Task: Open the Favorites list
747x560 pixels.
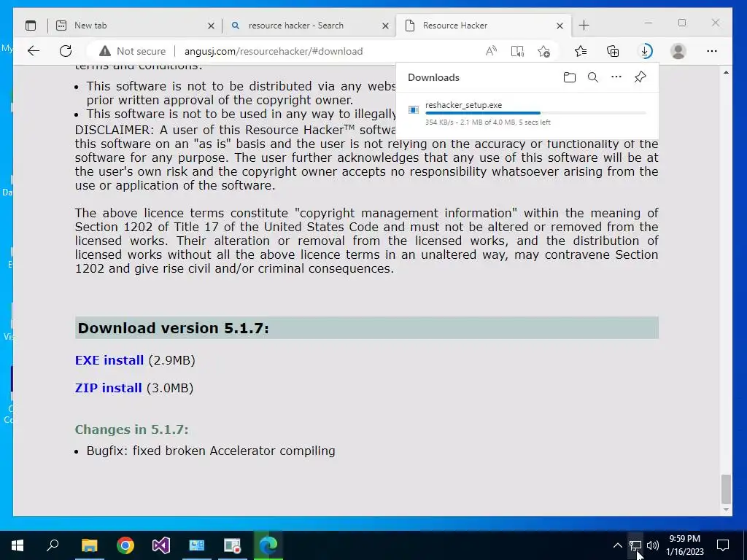Action: [580, 51]
